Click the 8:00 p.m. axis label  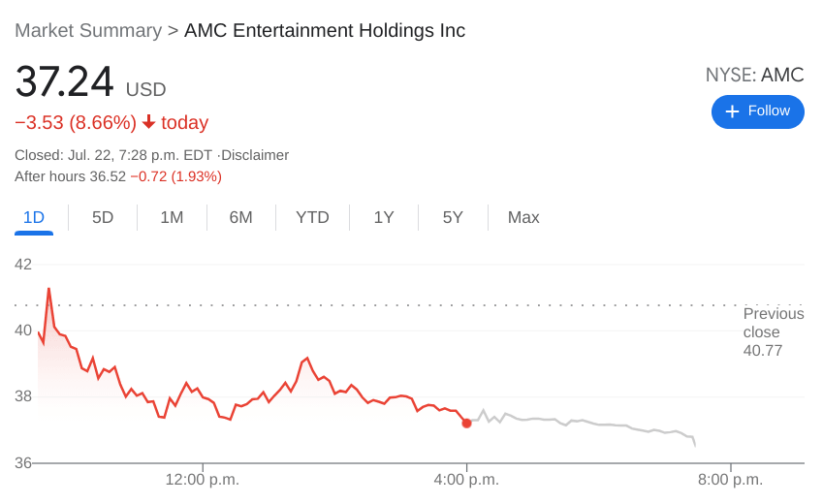[730, 480]
